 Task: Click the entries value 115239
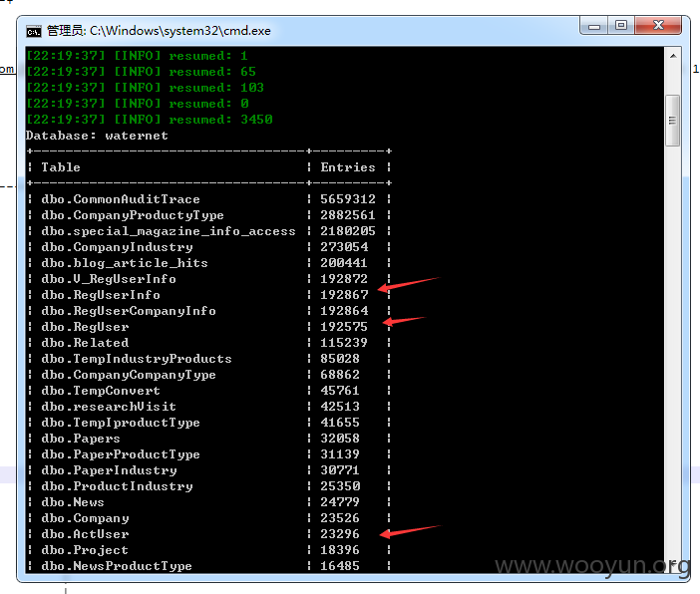[x=344, y=343]
